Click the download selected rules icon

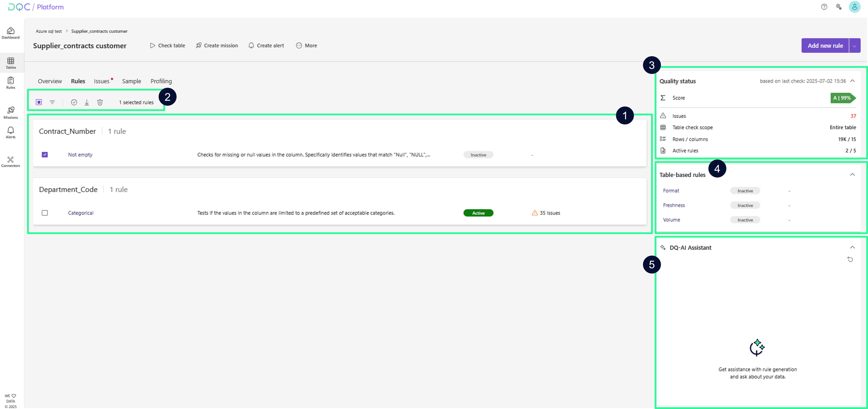[87, 102]
